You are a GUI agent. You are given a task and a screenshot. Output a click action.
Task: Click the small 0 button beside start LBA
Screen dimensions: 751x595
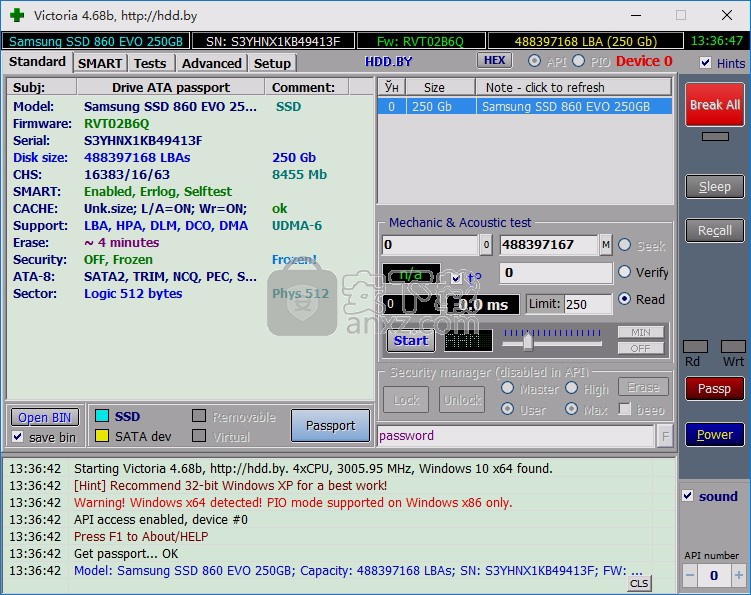click(x=486, y=245)
